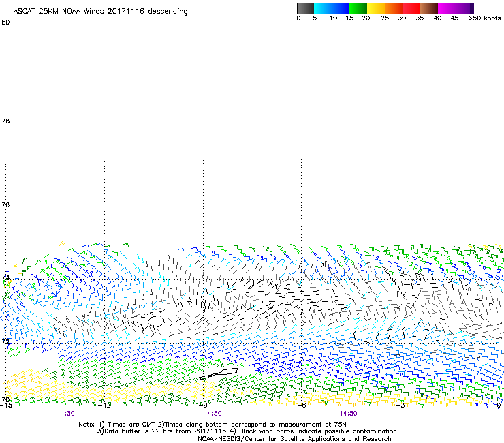This screenshot has height=443, width=504.
Task: Select the yellow 20–25 knots legend segment
Action: point(376,8)
